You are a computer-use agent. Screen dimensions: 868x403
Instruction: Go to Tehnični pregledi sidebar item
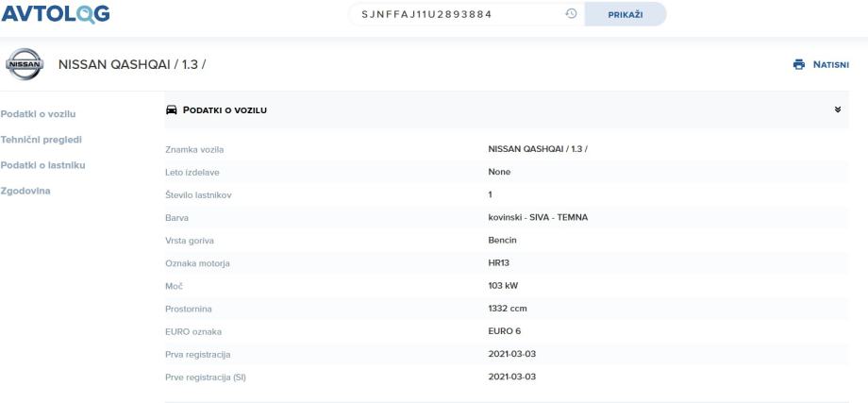point(42,140)
